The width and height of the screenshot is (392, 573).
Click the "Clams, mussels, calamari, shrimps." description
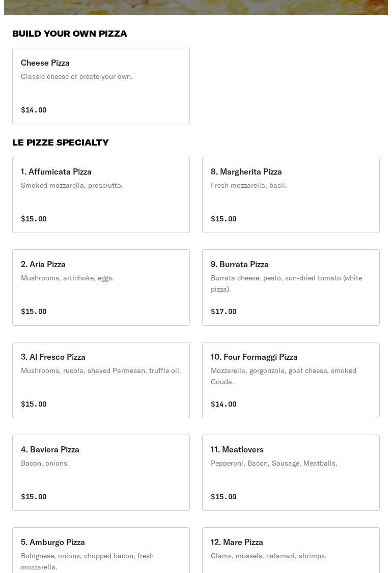[x=268, y=556]
